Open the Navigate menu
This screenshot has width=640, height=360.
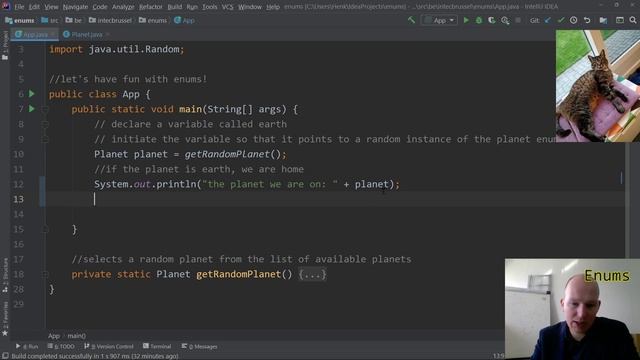pyautogui.click(x=76, y=7)
